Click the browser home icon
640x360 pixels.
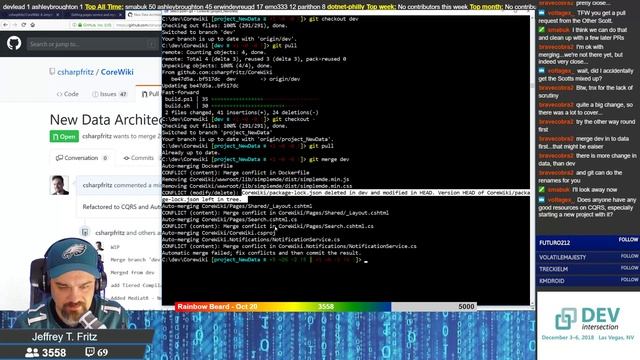click(33, 25)
